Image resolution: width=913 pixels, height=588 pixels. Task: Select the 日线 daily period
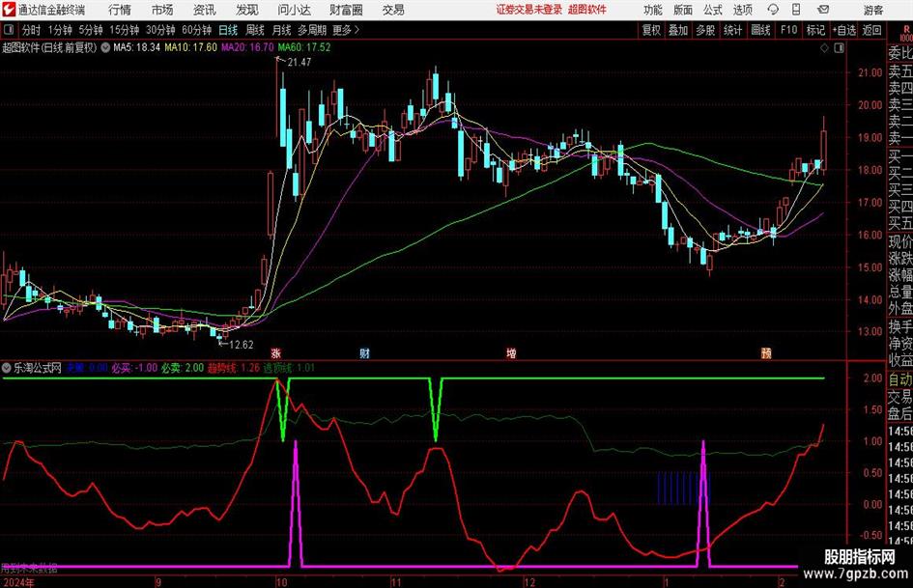[228, 30]
